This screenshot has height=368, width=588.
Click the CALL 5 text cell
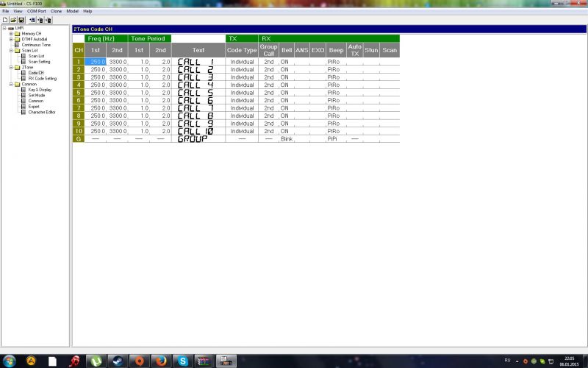[198, 93]
